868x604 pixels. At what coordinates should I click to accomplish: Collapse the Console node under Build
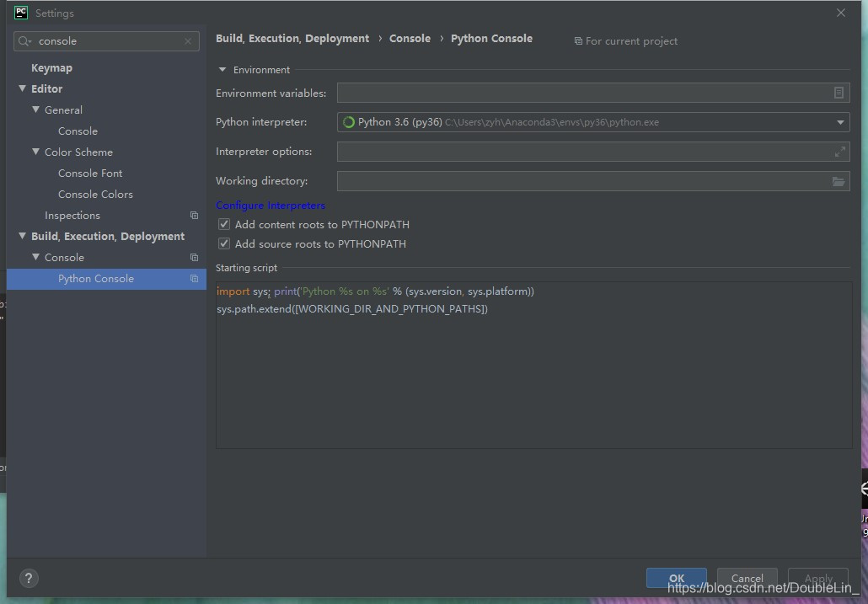[x=36, y=257]
